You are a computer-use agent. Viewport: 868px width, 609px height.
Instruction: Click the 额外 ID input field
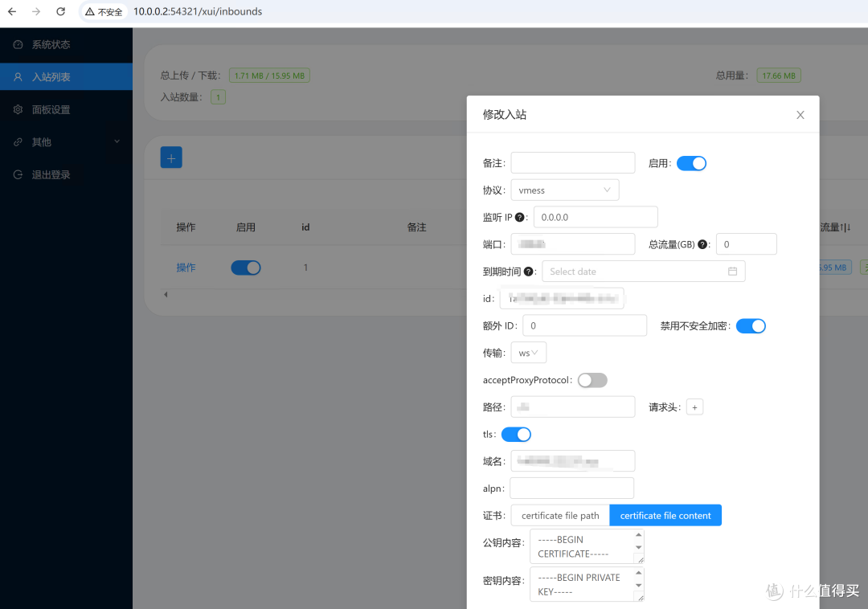pos(584,326)
